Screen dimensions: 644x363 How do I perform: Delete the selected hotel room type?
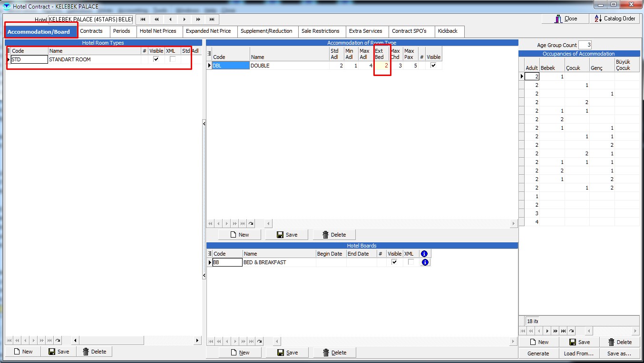click(94, 352)
